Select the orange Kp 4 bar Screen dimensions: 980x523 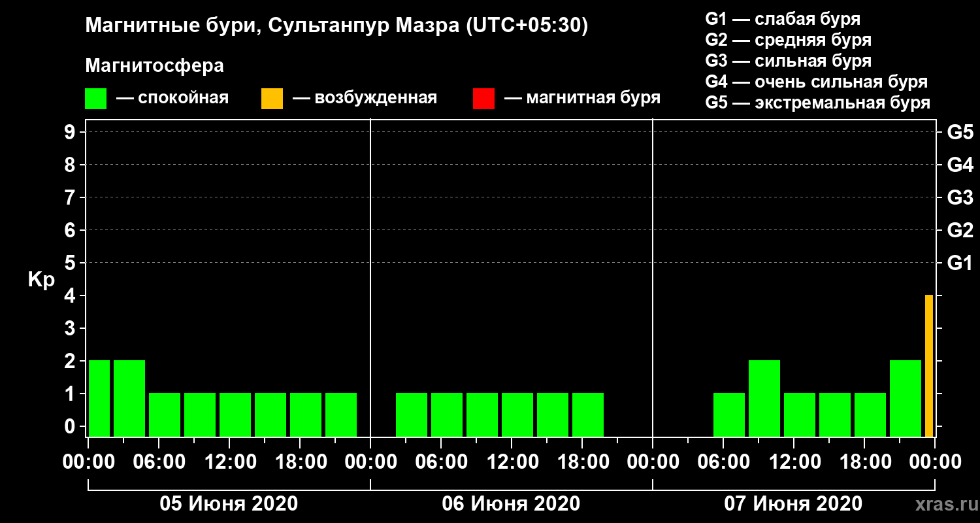(x=929, y=366)
